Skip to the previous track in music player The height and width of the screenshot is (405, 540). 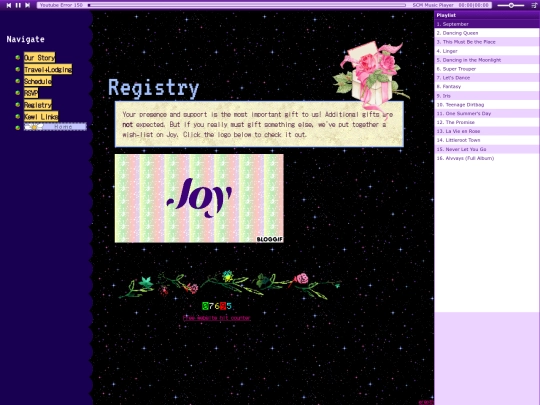tap(9, 5)
